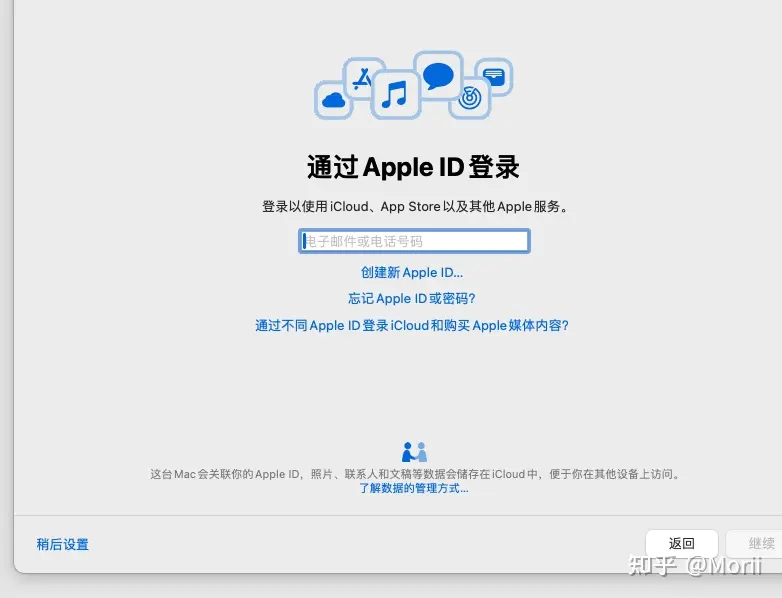Click the card icon at top right of cluster

pos(494,77)
